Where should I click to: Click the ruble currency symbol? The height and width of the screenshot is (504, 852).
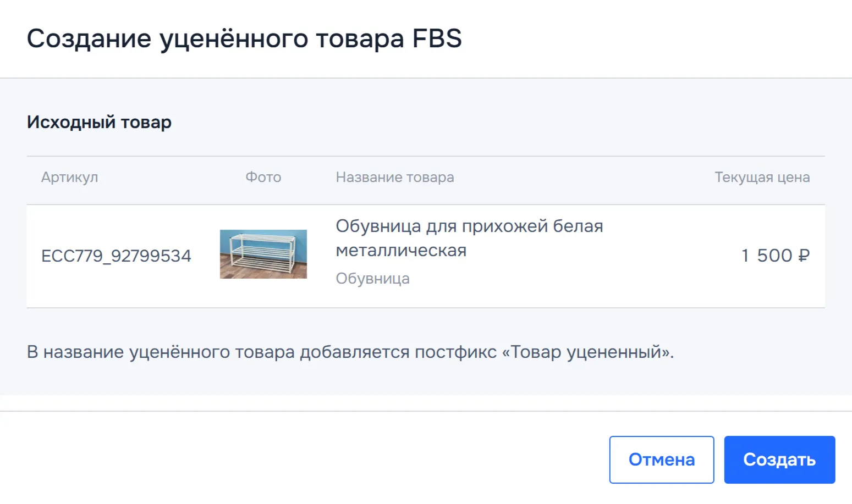[804, 256]
